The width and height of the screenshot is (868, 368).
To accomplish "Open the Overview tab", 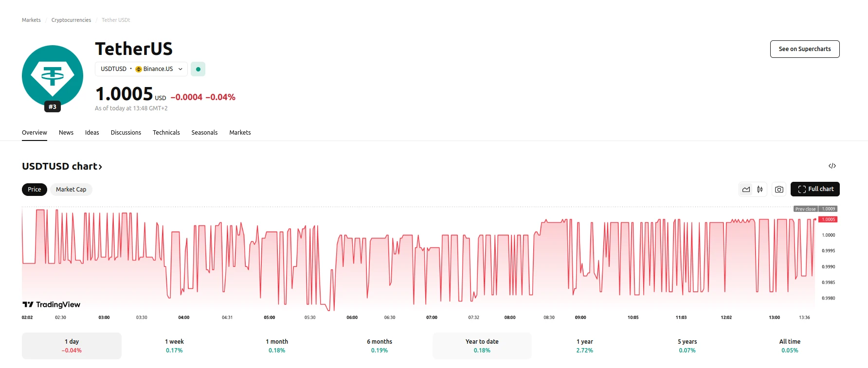I will click(x=35, y=133).
